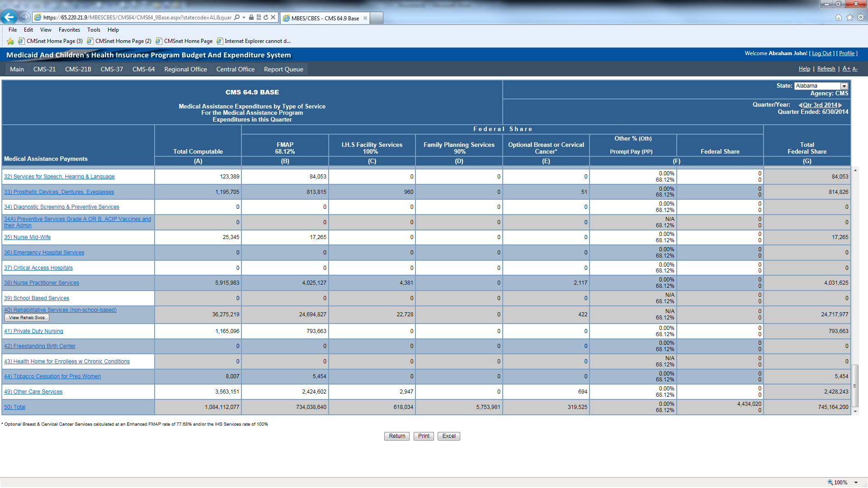The height and width of the screenshot is (488, 868).
Task: Go to previous quarter with left arrow
Action: coord(800,105)
